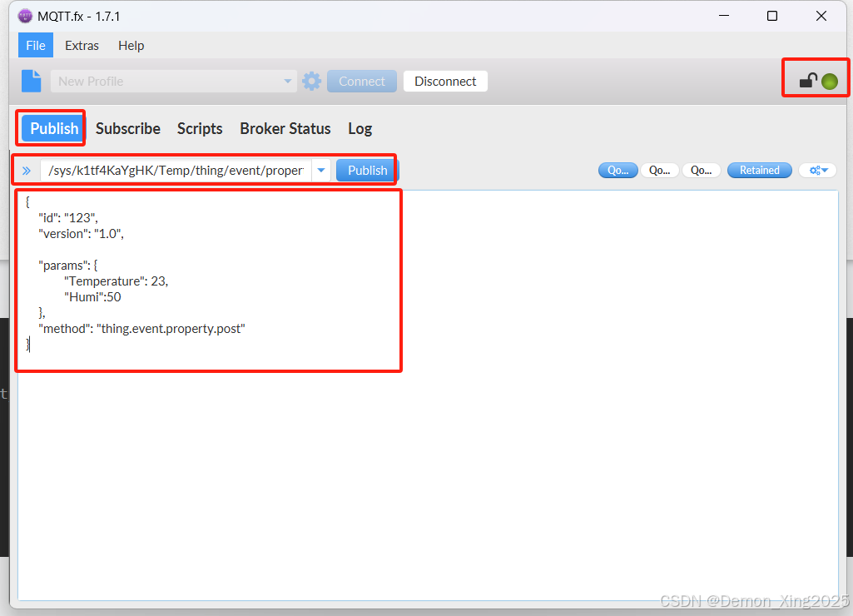The height and width of the screenshot is (616, 853).
Task: Open connection settings gear icon
Action: [312, 81]
